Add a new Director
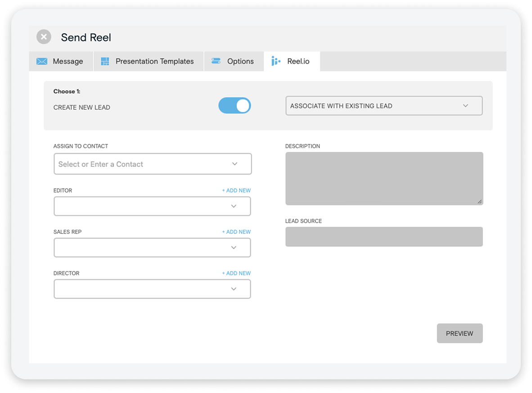 coord(236,273)
